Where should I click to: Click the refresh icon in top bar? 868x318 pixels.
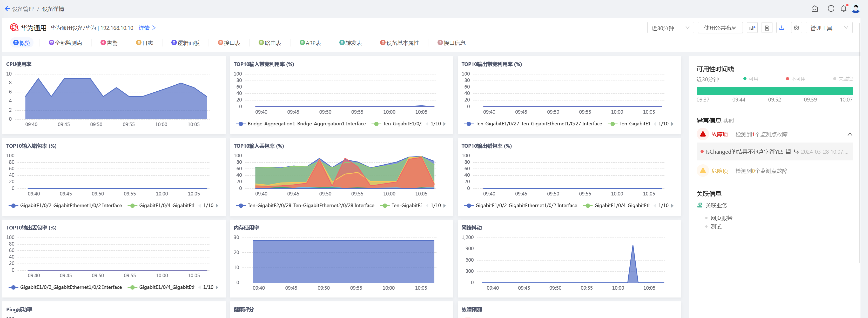click(x=831, y=9)
